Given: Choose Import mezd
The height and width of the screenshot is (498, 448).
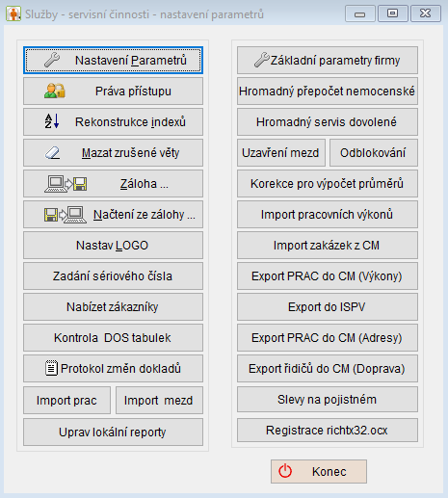Looking at the screenshot, I should pyautogui.click(x=159, y=401).
